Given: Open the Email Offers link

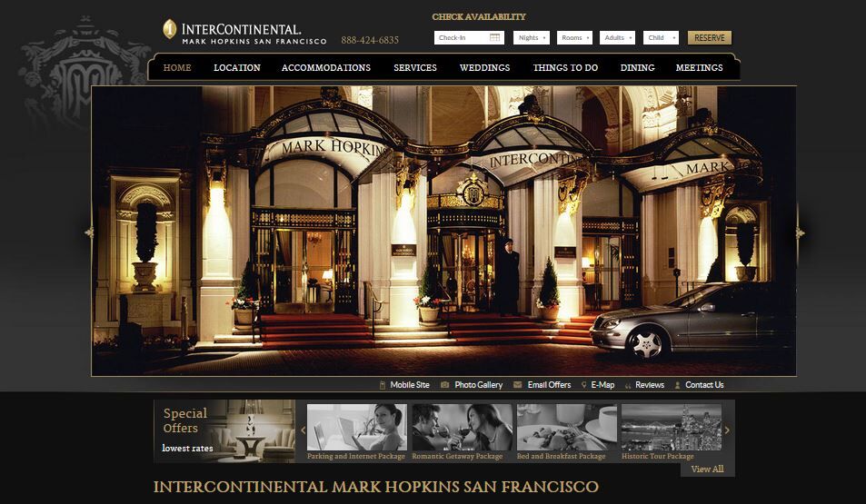Looking at the screenshot, I should click(x=549, y=385).
